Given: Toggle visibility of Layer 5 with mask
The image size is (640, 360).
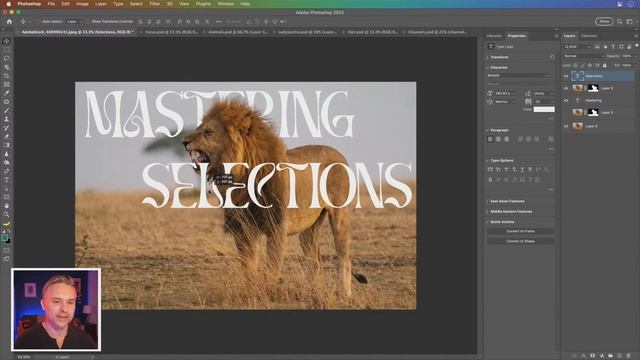Looking at the screenshot, I should pyautogui.click(x=566, y=88).
